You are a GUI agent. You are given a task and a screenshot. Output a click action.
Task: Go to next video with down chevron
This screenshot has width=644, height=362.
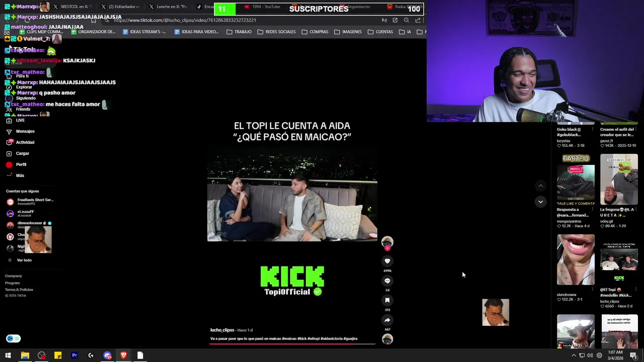coord(540,202)
